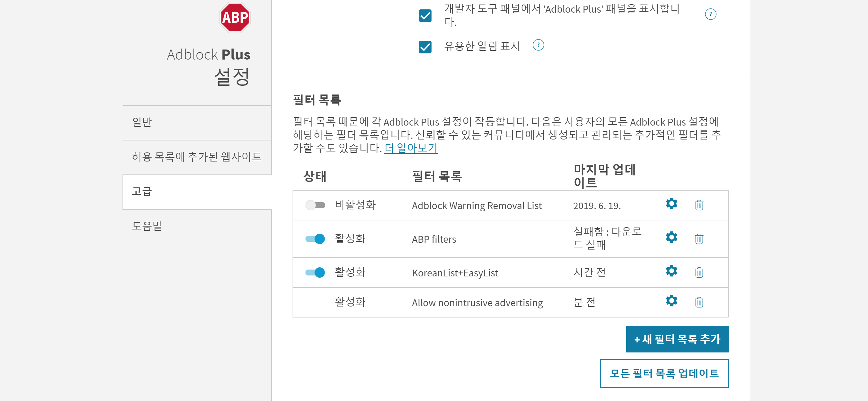
Task: Click the + 새 필터 목록 추가 button
Action: tap(677, 339)
